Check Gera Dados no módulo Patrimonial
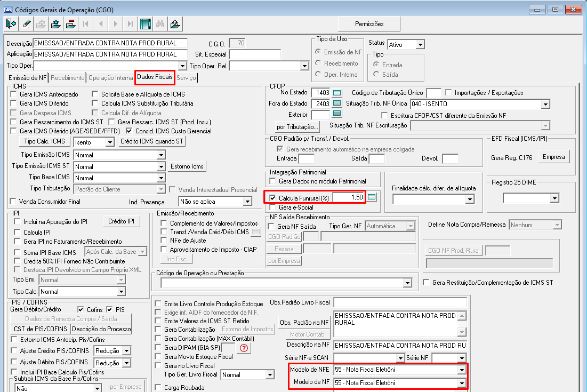The width and height of the screenshot is (587, 392). [x=272, y=181]
